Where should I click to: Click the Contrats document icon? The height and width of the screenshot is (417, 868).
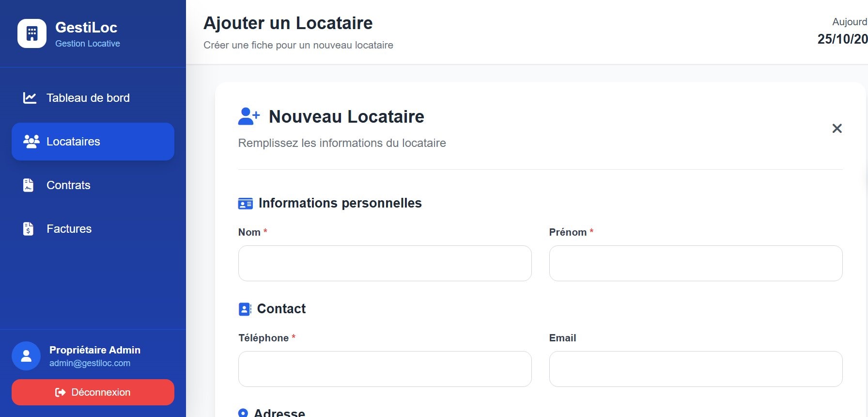[29, 185]
